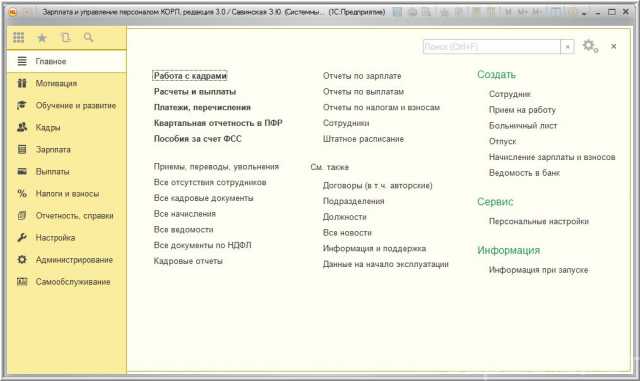This screenshot has width=640, height=381.
Task: Create Больничный лист document
Action: (523, 126)
